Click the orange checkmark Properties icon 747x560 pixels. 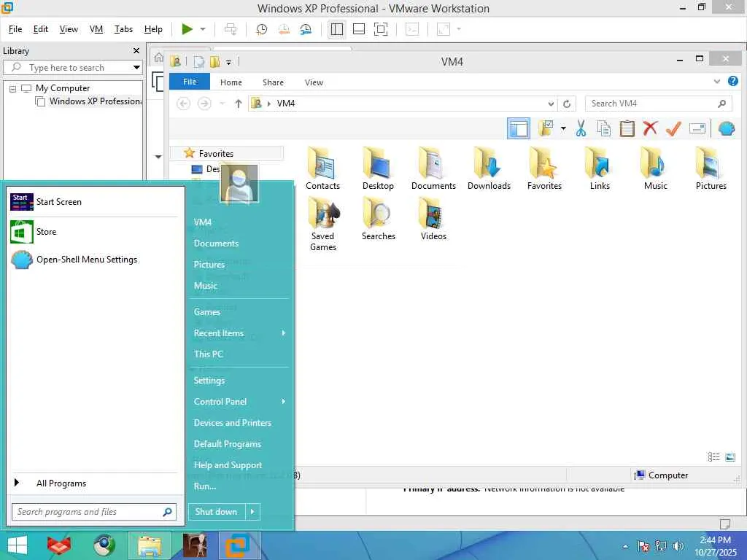[x=673, y=128]
